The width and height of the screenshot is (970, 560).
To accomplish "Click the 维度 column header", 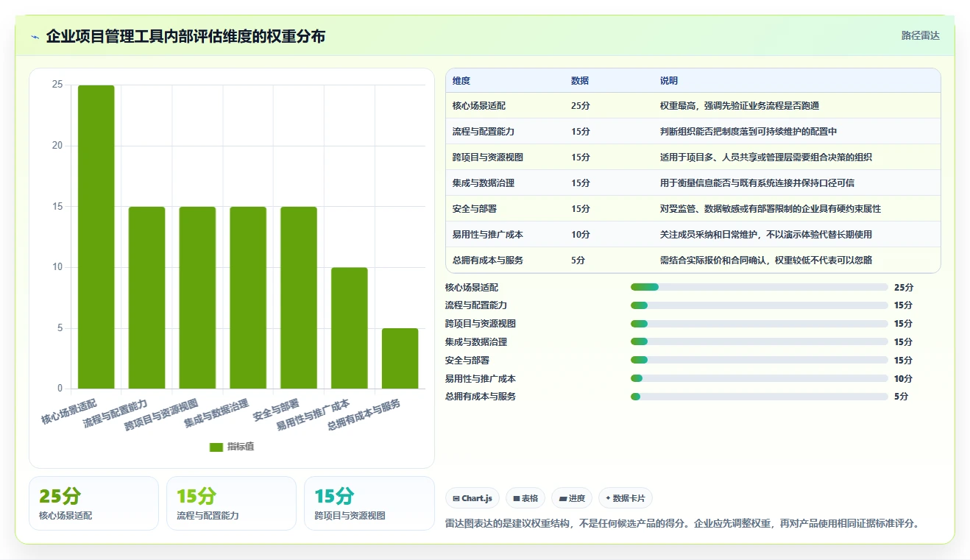I will pyautogui.click(x=461, y=81).
